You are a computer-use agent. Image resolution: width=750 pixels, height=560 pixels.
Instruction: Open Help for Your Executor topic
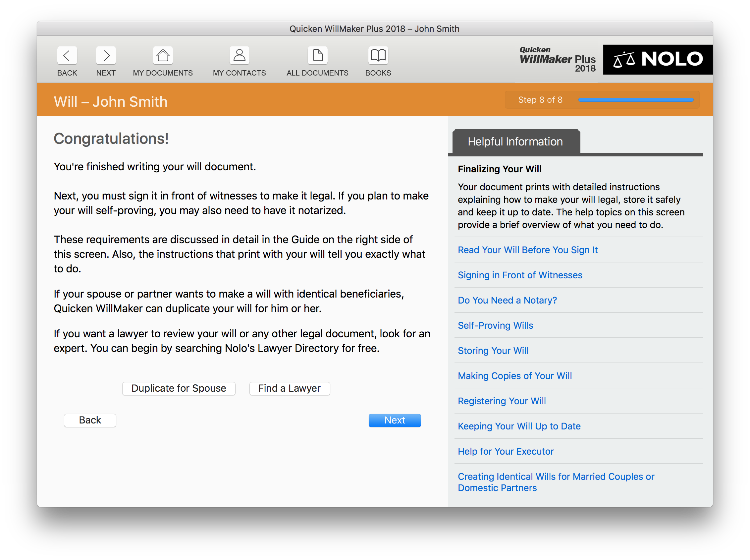505,451
